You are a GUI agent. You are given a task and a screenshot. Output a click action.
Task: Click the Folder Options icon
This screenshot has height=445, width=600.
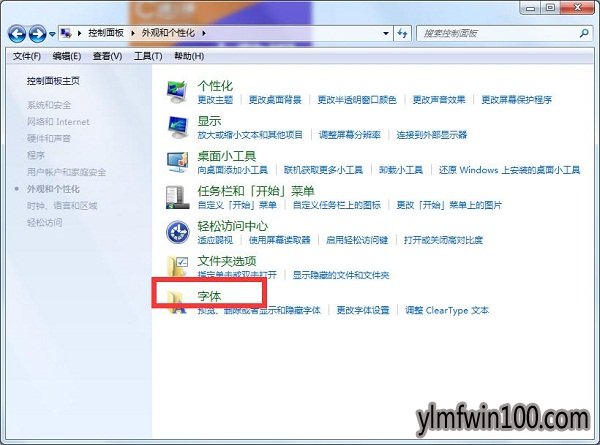coord(178,267)
